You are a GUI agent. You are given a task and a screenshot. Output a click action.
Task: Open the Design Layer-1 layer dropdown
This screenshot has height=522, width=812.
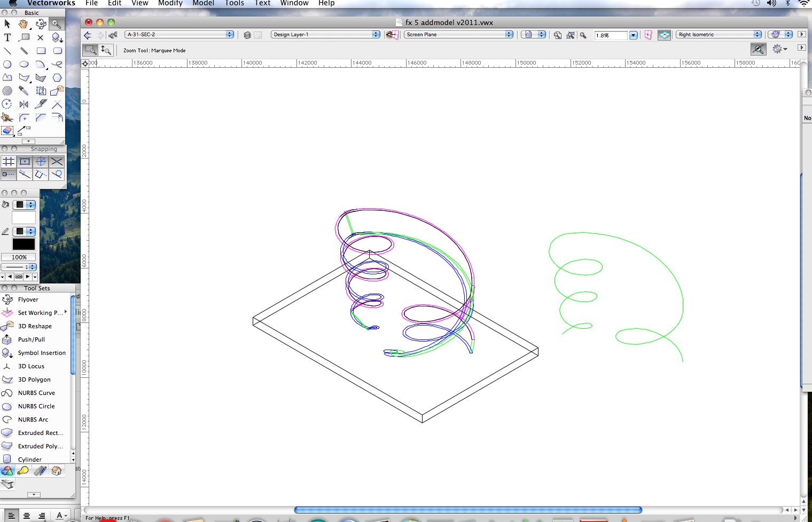[324, 34]
